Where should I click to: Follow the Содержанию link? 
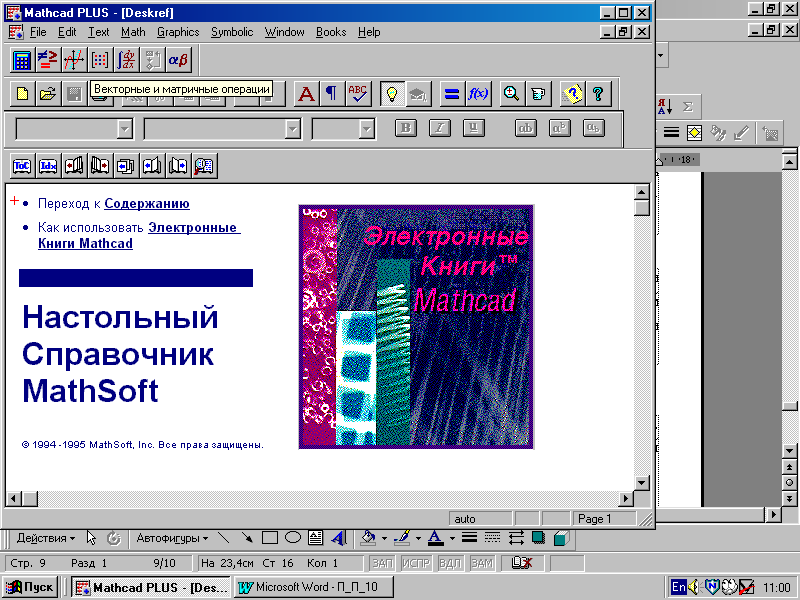point(147,204)
